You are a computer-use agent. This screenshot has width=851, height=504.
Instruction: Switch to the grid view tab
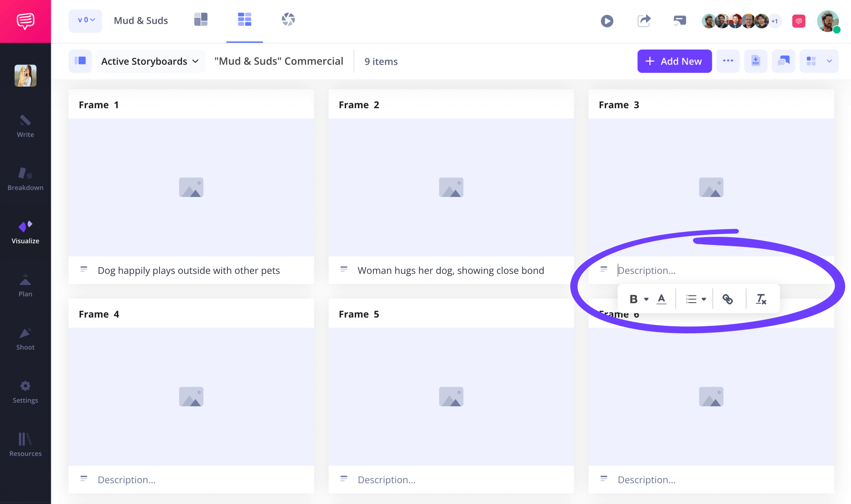coord(245,19)
